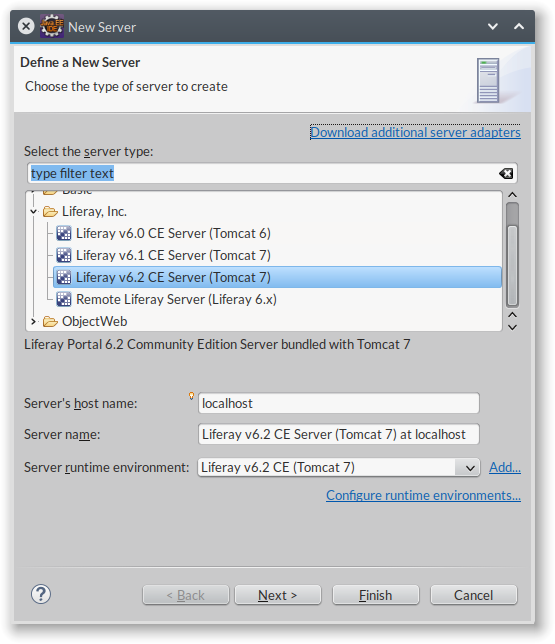Click the Liferay, Inc. folder icon
The height and width of the screenshot is (644, 555).
point(50,212)
